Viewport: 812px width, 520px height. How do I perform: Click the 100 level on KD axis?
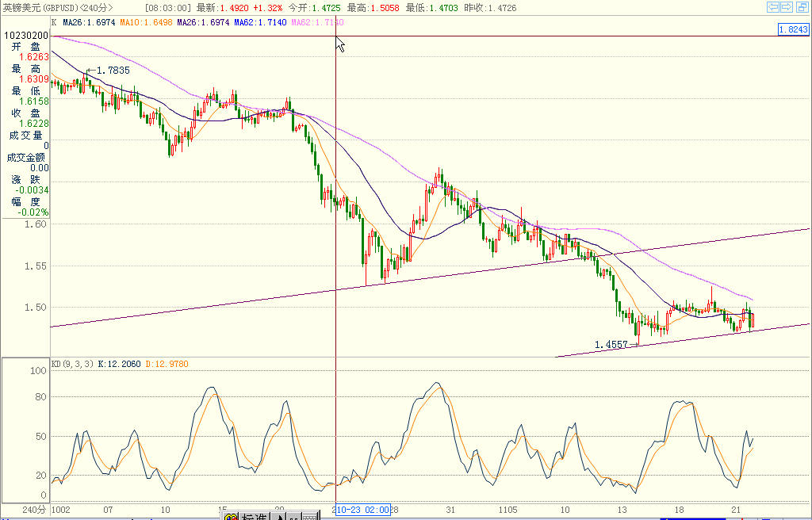(x=38, y=371)
